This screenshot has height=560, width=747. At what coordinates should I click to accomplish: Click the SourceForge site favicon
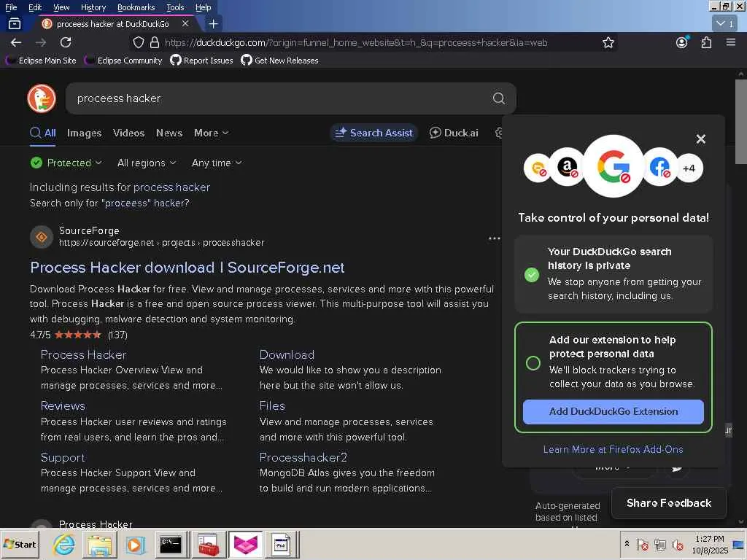point(42,237)
